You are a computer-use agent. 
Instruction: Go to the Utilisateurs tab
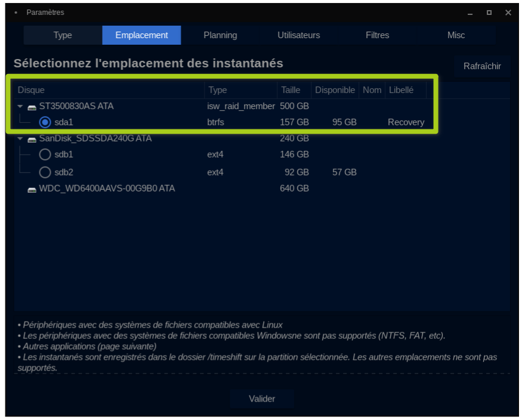(299, 35)
